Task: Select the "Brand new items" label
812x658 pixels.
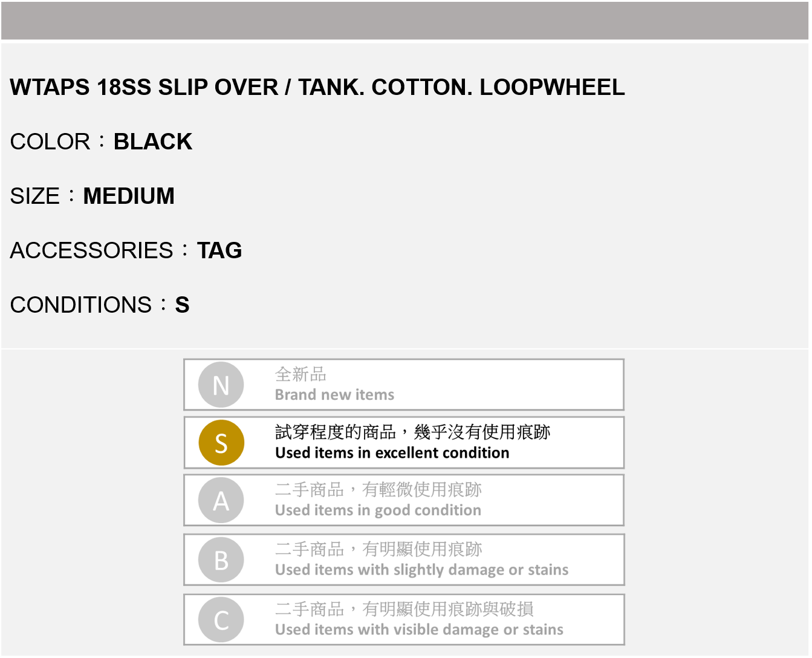Action: click(334, 395)
